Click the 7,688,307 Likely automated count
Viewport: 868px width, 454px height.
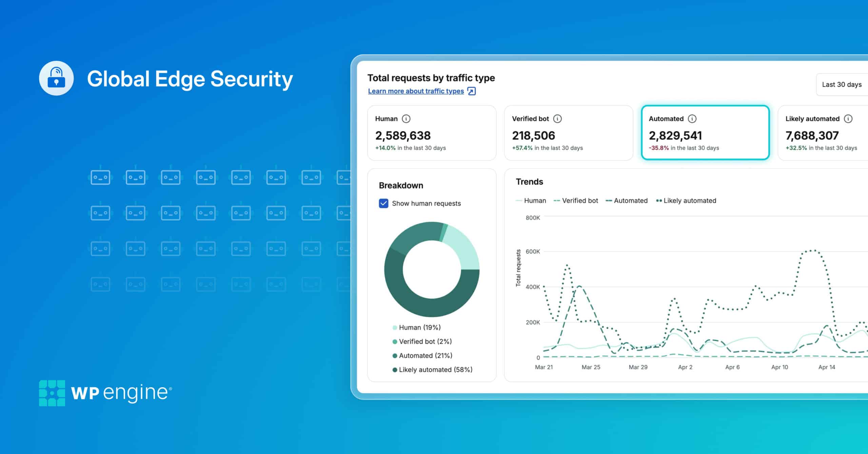(812, 135)
